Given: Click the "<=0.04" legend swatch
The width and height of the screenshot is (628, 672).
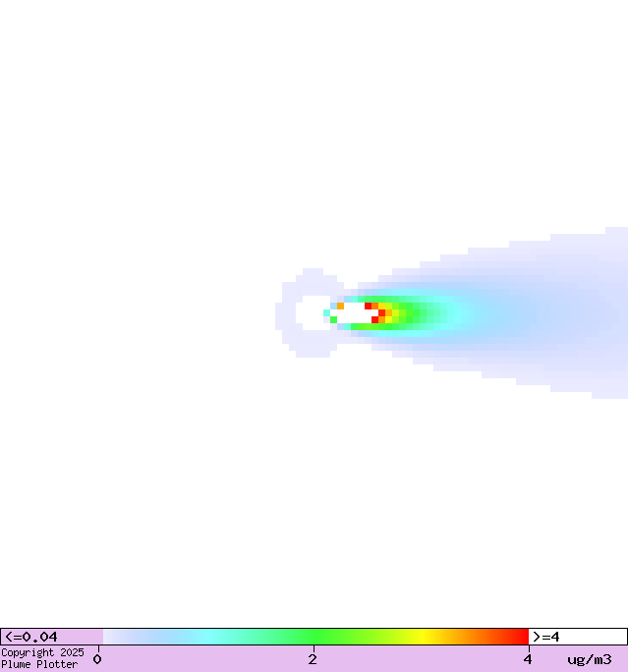Looking at the screenshot, I should pos(51,637).
